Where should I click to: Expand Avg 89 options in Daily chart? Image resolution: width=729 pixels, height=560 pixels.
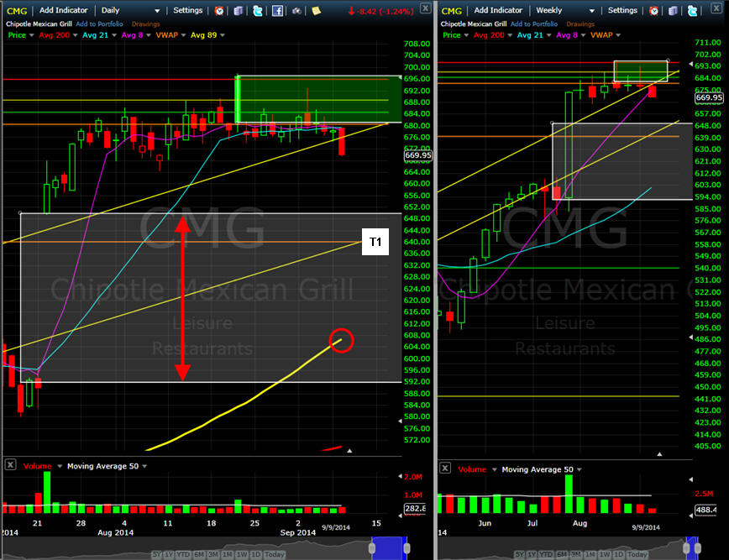[x=223, y=35]
